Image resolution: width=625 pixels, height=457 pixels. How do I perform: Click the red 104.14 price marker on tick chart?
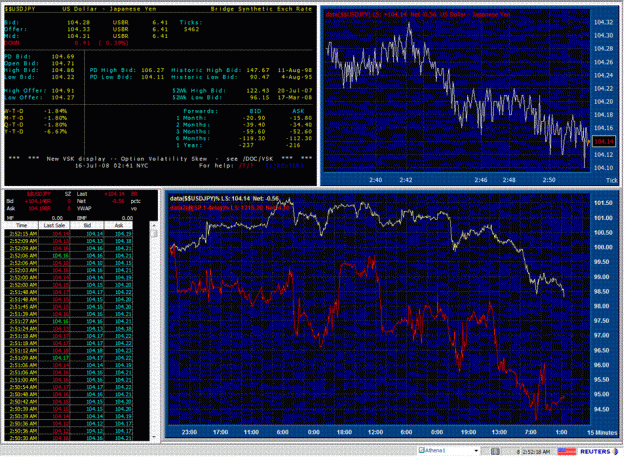pyautogui.click(x=604, y=141)
